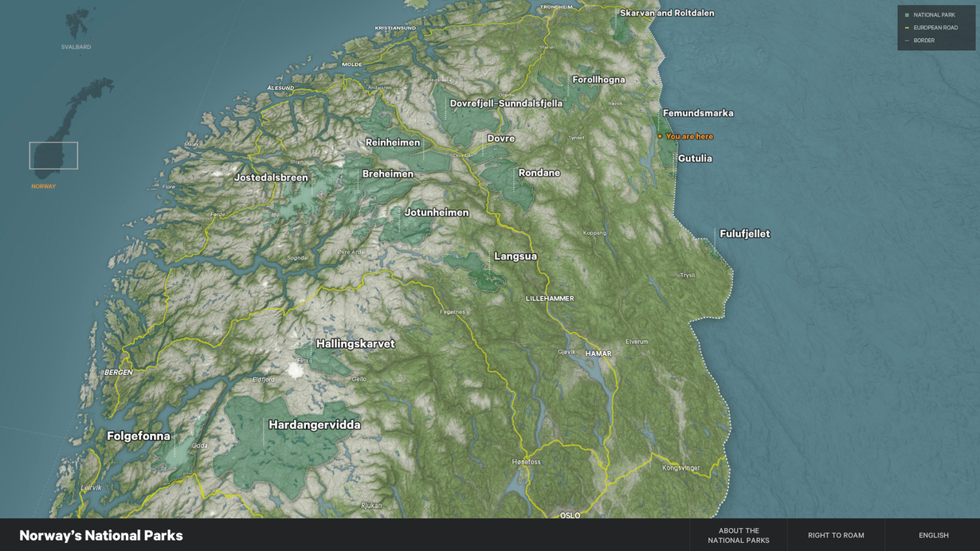Click the orange 'You are here' marker dot
Viewport: 980px width, 551px height.
click(x=660, y=137)
